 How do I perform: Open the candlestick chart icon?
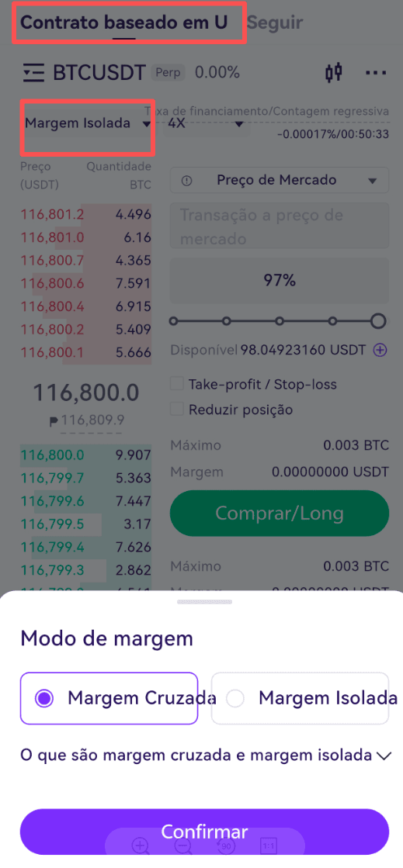[x=334, y=72]
